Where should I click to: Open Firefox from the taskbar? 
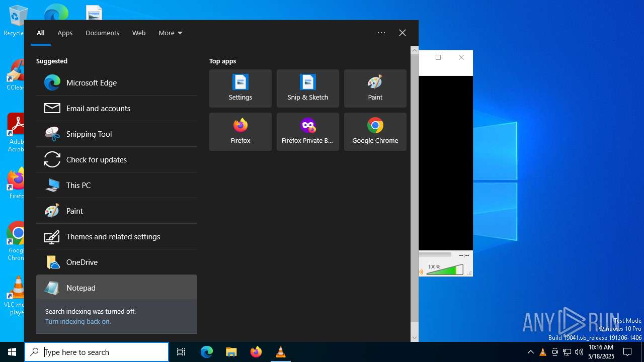[256, 352]
